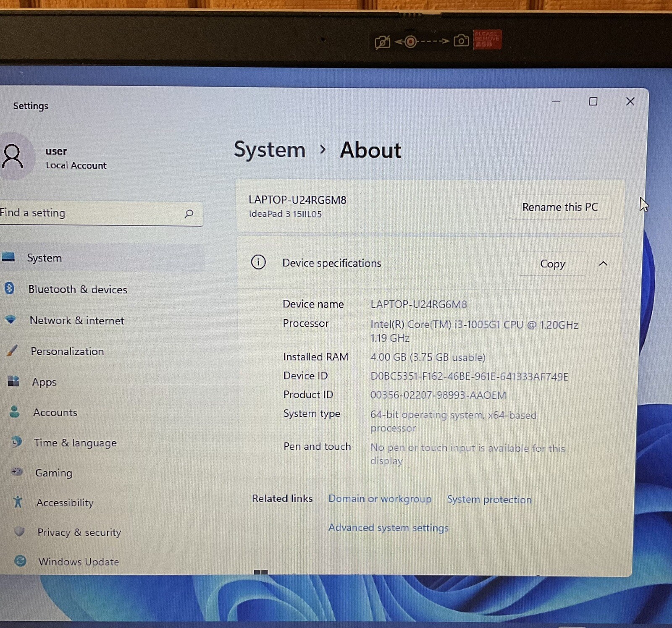Viewport: 672px width, 628px height.
Task: Open the System protection link
Action: click(489, 500)
